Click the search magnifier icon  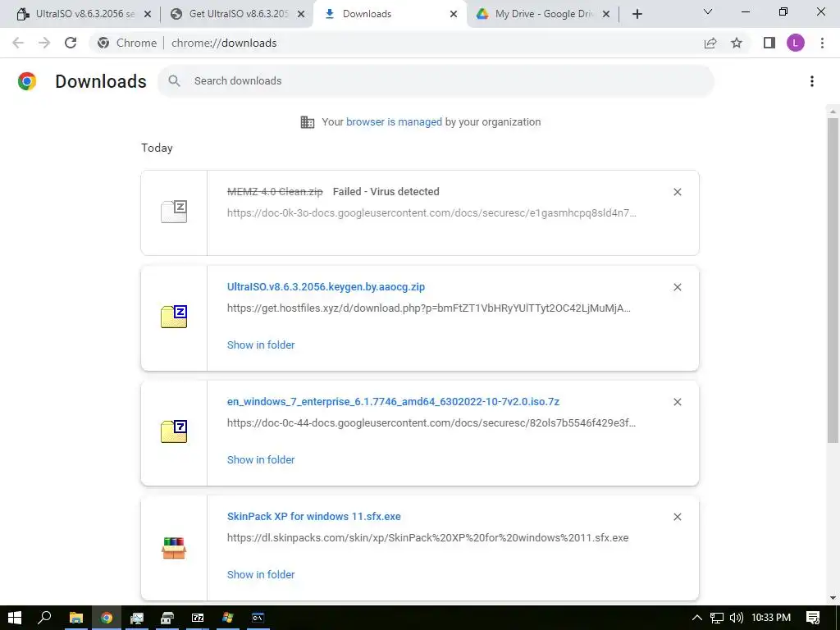[x=174, y=81]
